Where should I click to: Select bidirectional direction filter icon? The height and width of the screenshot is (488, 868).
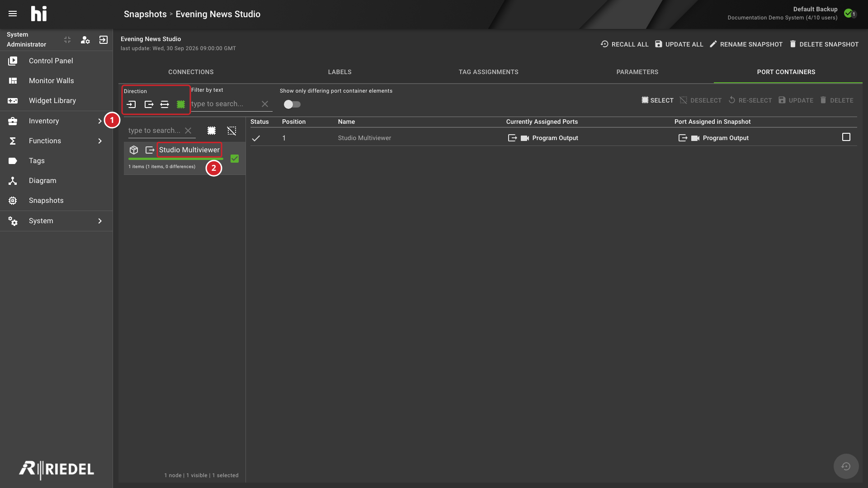point(165,104)
